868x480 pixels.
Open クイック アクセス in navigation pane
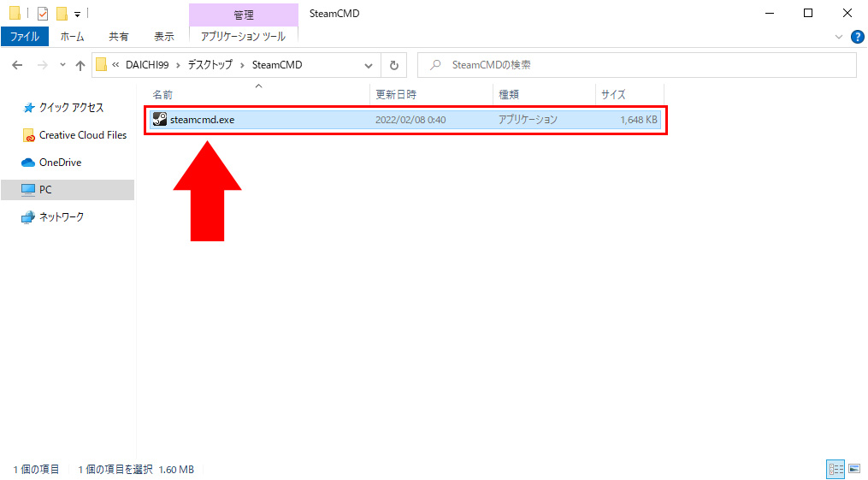(71, 108)
